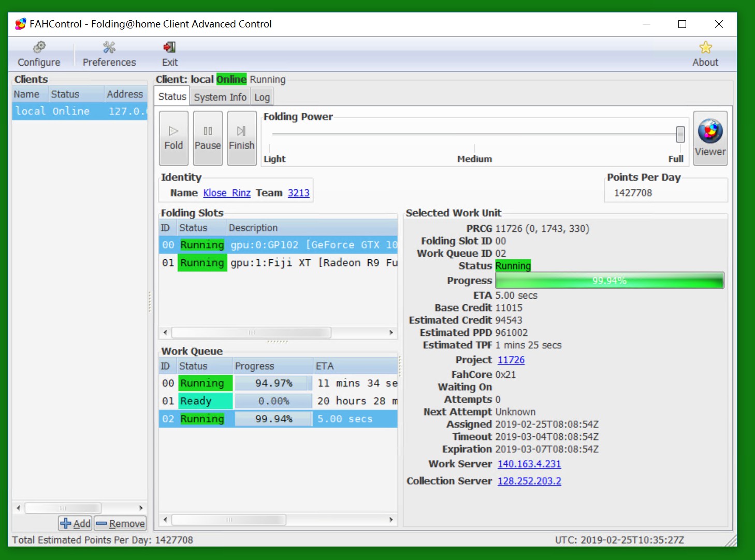Pause folding with the Pause button

click(x=208, y=138)
